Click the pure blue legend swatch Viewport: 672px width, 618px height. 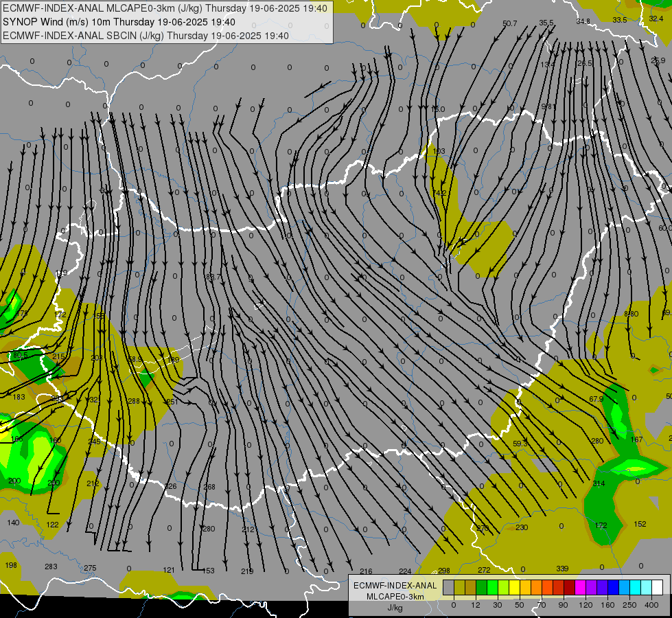(x=613, y=587)
